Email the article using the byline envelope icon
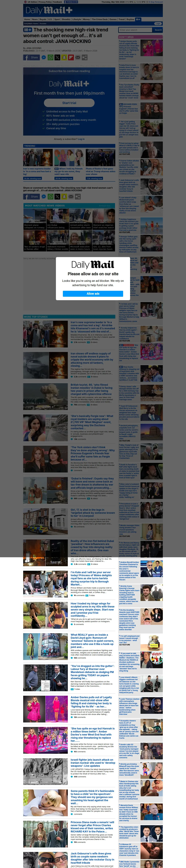The height and width of the screenshot is (868, 186). pos(78,58)
